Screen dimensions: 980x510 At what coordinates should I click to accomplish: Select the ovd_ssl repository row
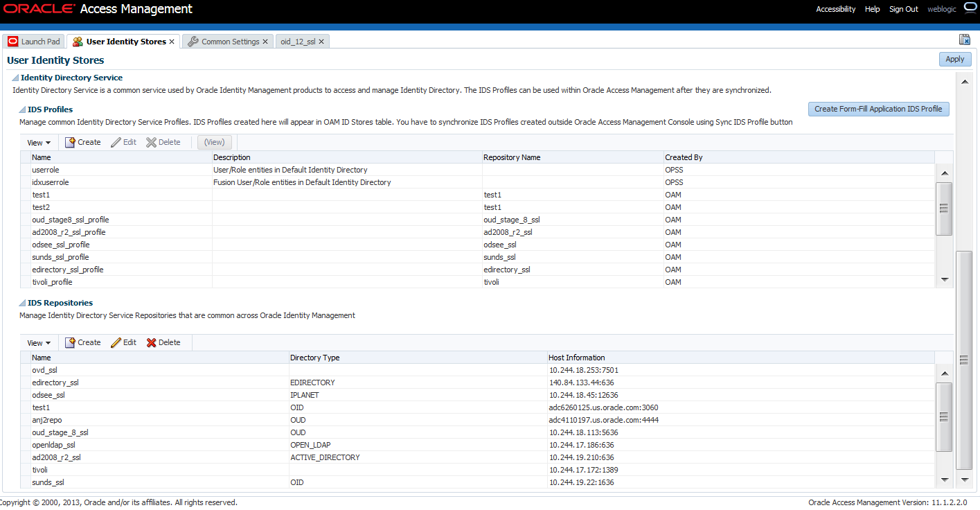478,370
